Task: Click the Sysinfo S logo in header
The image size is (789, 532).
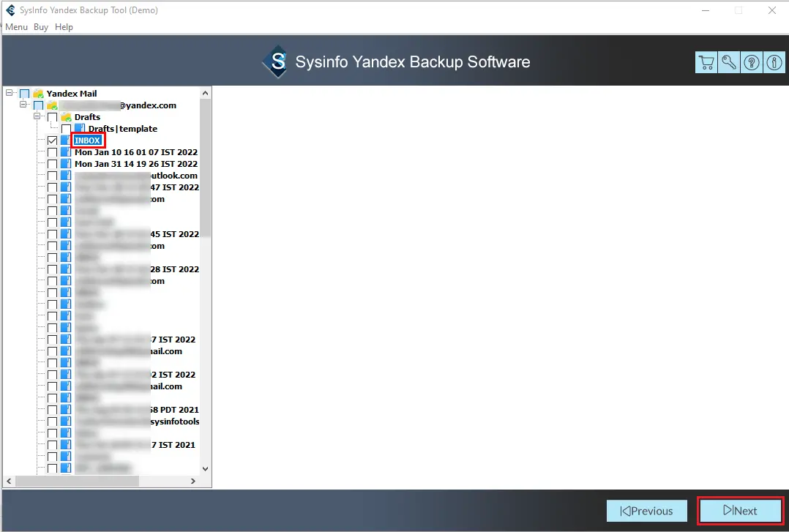Action: point(277,62)
